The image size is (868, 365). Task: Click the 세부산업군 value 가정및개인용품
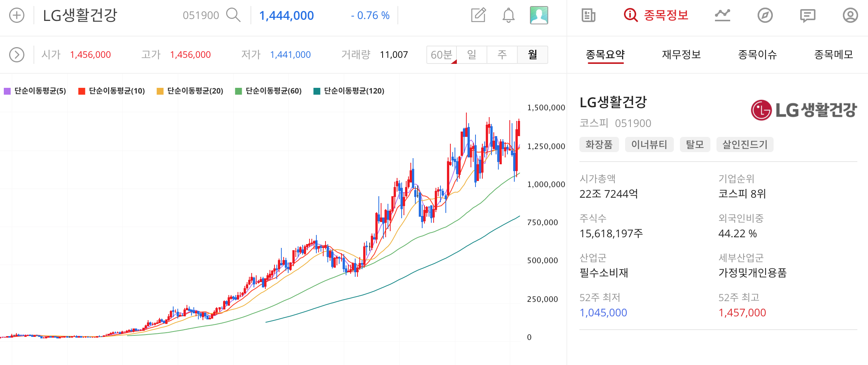[753, 273]
